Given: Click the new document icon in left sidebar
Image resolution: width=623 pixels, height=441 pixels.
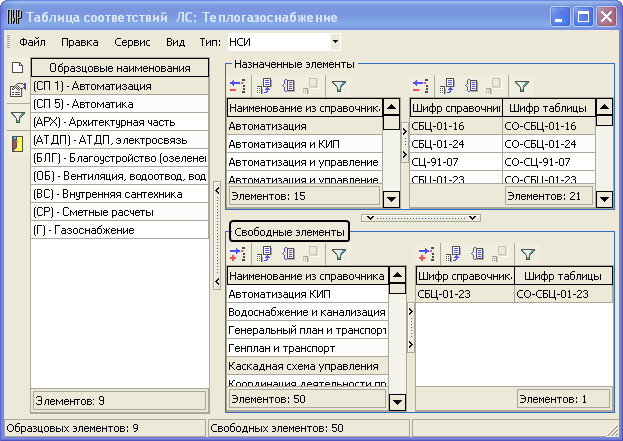Looking at the screenshot, I should click(16, 67).
